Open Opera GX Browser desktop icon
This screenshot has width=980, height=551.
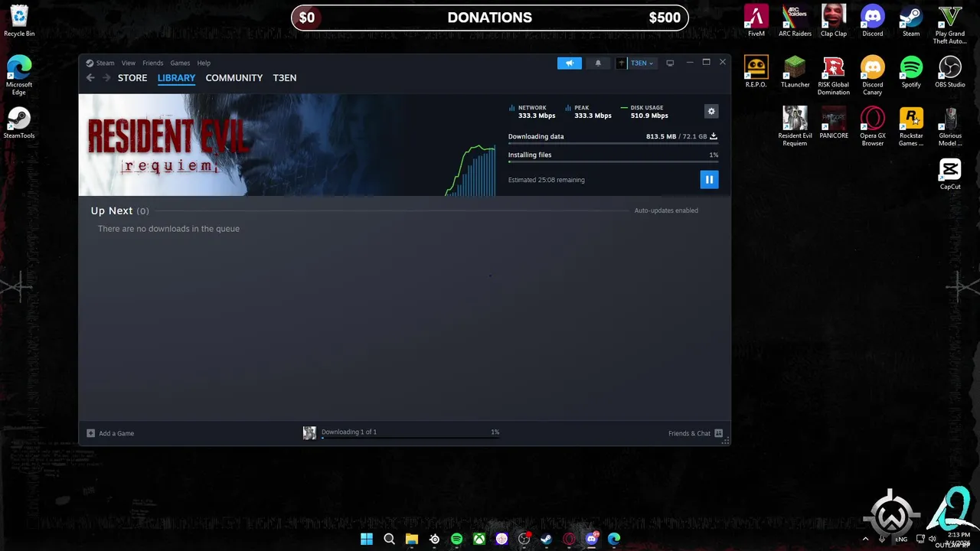coord(873,126)
